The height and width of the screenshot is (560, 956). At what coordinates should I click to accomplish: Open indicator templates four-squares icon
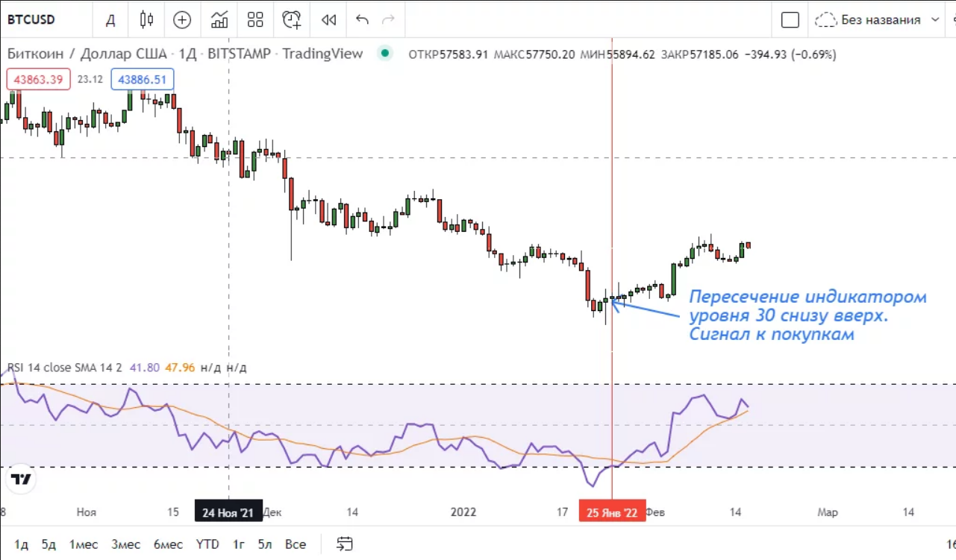point(255,20)
